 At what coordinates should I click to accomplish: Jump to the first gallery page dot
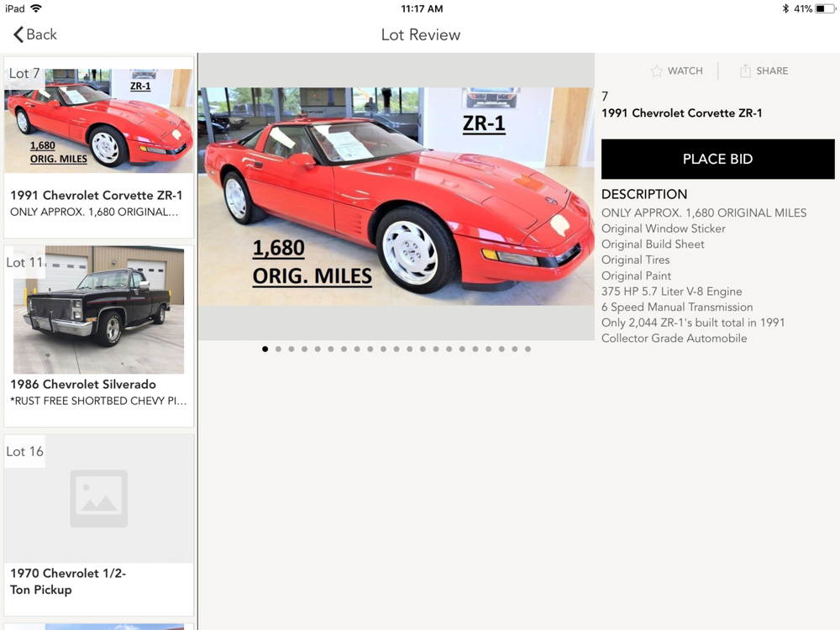coord(265,349)
